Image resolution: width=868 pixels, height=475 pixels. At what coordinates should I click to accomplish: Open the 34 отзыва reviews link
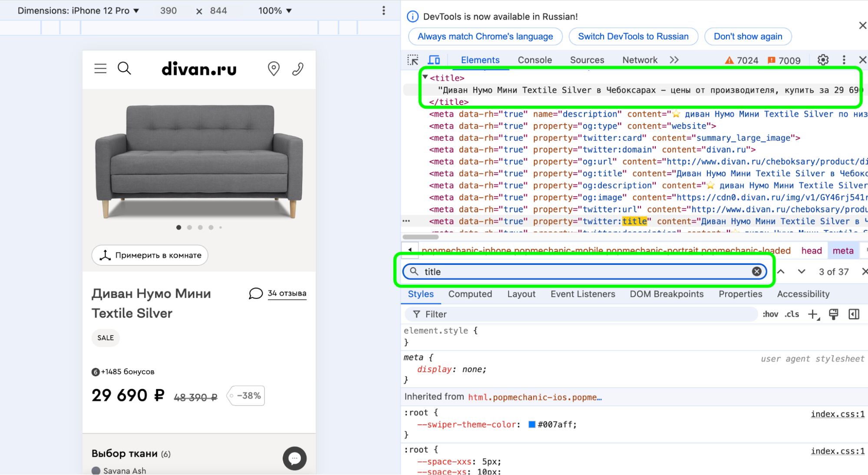(x=287, y=294)
